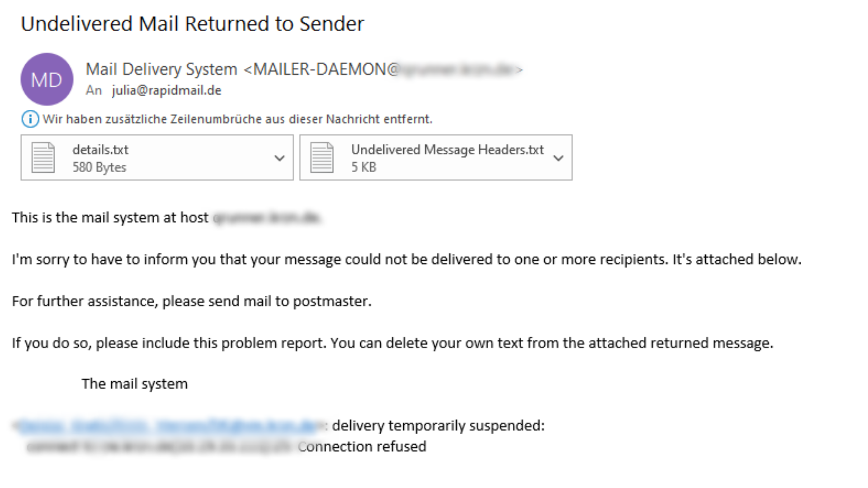Click the details.txt file document icon
The image size is (868, 488).
point(43,158)
